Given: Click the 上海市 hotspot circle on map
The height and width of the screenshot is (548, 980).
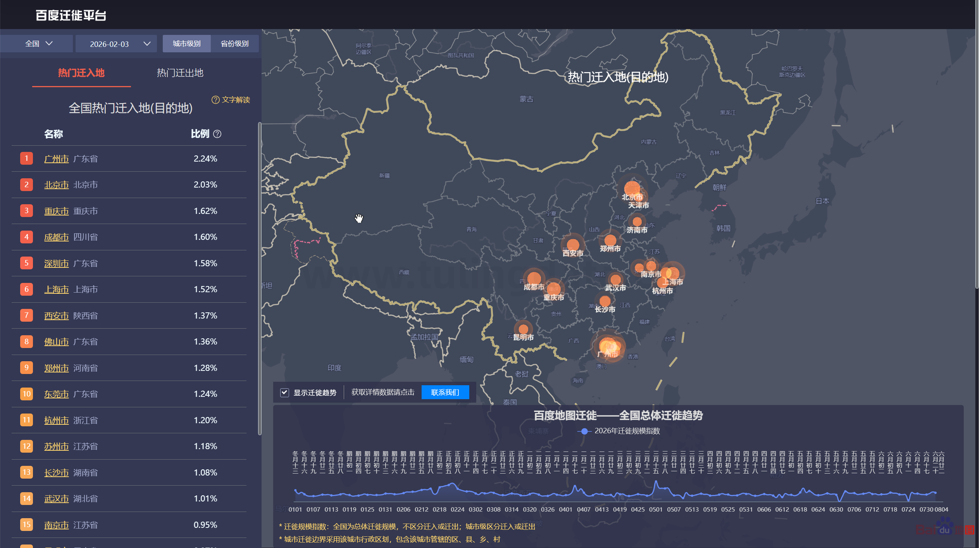Looking at the screenshot, I should pos(672,273).
